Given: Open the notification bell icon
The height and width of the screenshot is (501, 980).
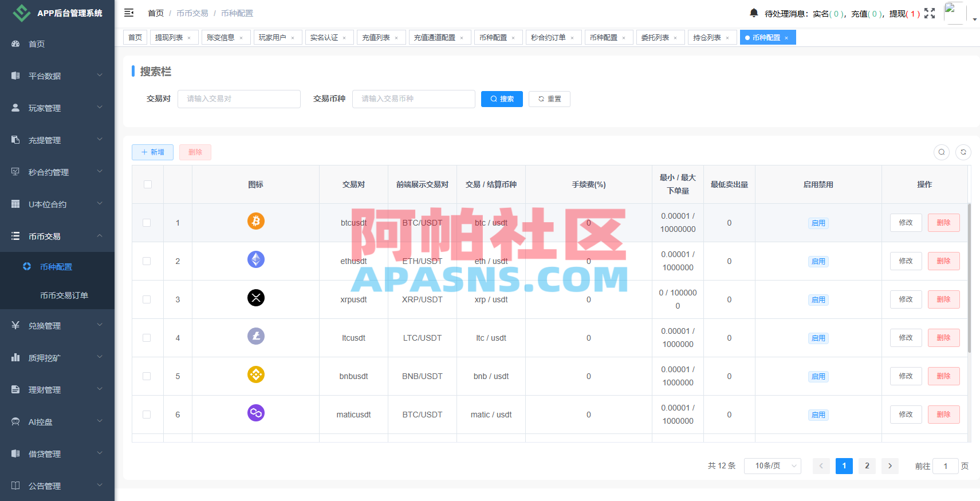Looking at the screenshot, I should click(754, 13).
